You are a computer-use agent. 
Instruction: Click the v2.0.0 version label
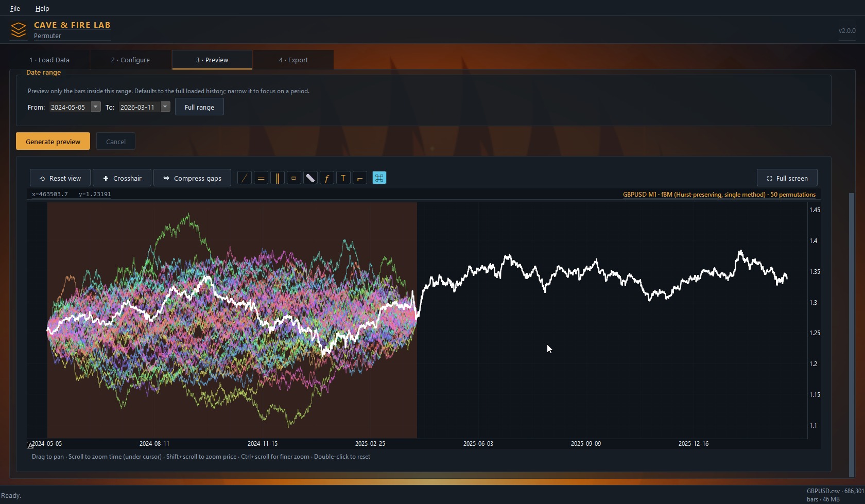point(847,30)
